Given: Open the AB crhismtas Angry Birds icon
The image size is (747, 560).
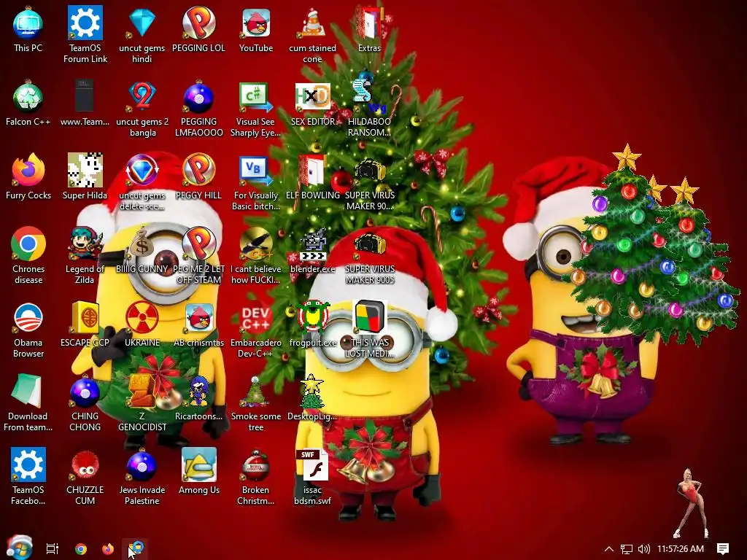Looking at the screenshot, I should (198, 318).
